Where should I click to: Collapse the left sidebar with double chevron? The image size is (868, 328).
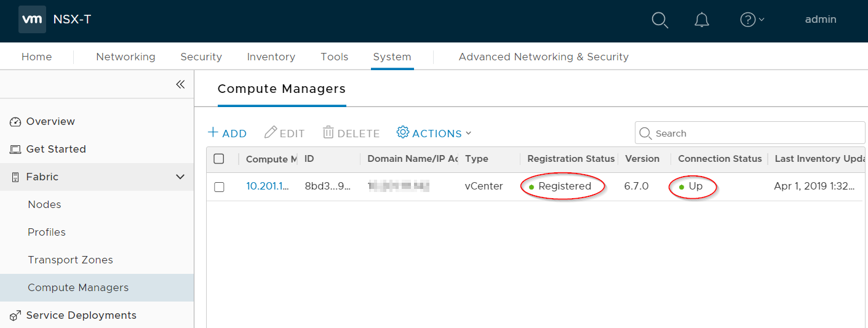click(180, 84)
